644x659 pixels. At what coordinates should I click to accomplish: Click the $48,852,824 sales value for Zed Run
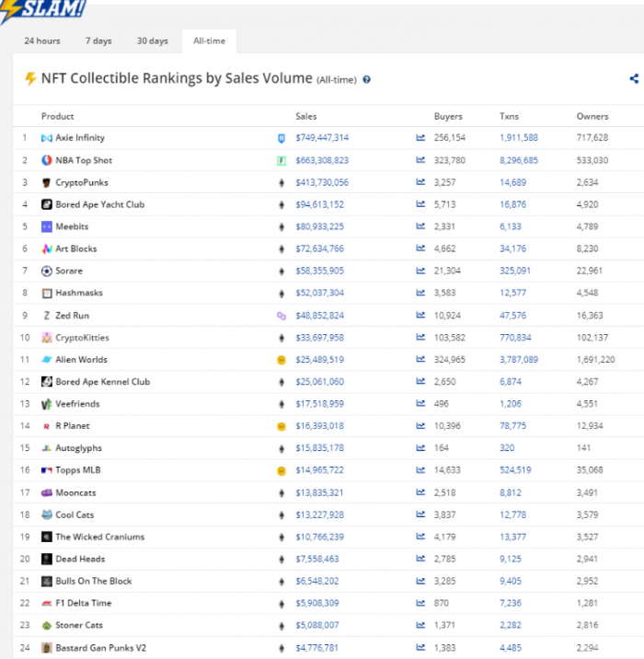319,315
